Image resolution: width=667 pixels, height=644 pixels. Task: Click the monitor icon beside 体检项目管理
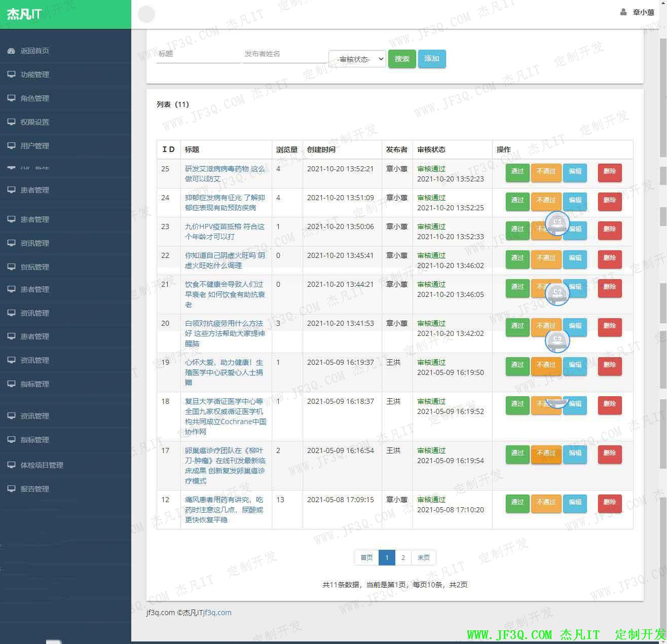coord(11,465)
